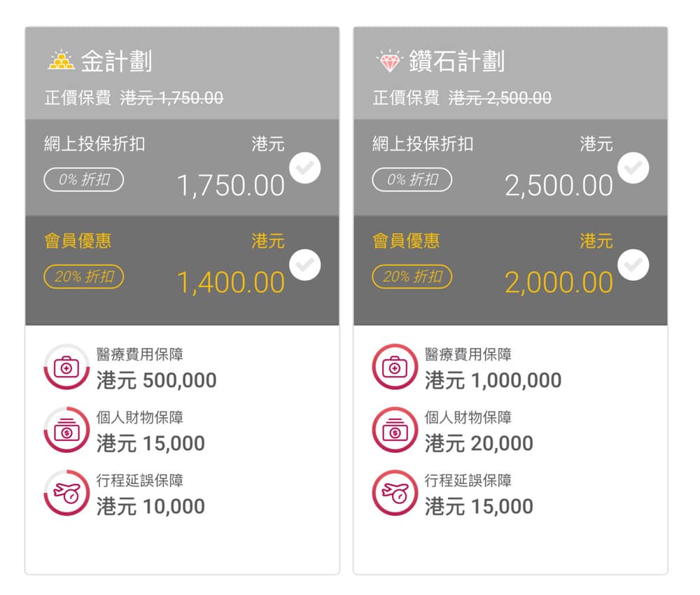Screen dimensions: 700x595
Task: Click the Gold plan 1,400.00 member price
Action: 230,283
